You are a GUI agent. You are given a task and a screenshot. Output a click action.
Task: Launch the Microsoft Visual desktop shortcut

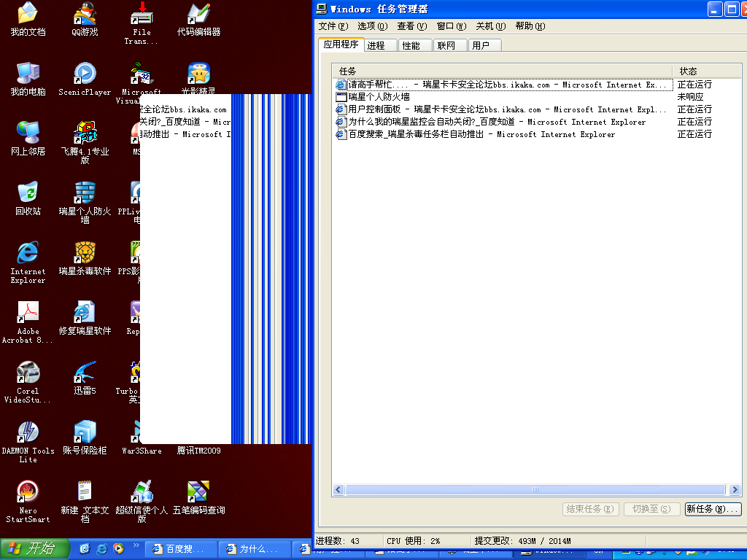[142, 82]
